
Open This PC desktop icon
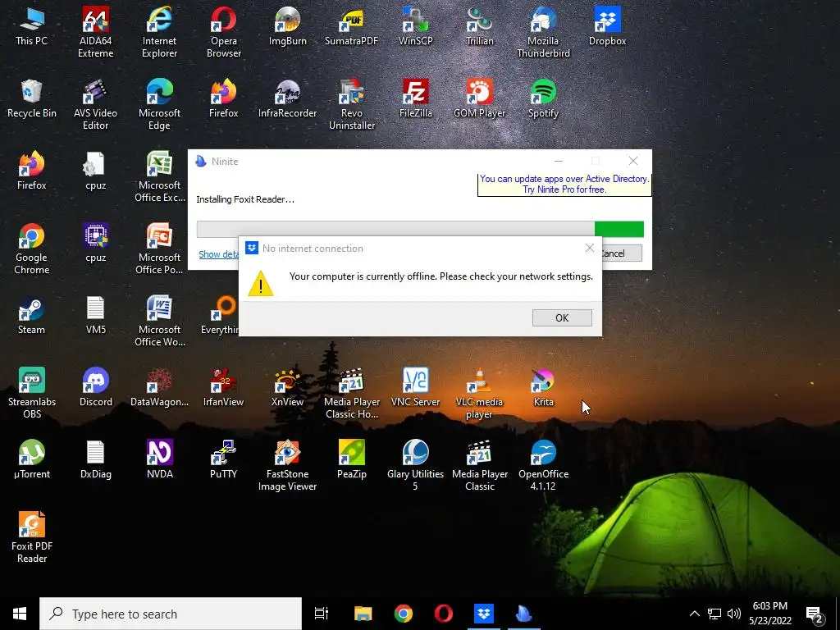point(32,26)
